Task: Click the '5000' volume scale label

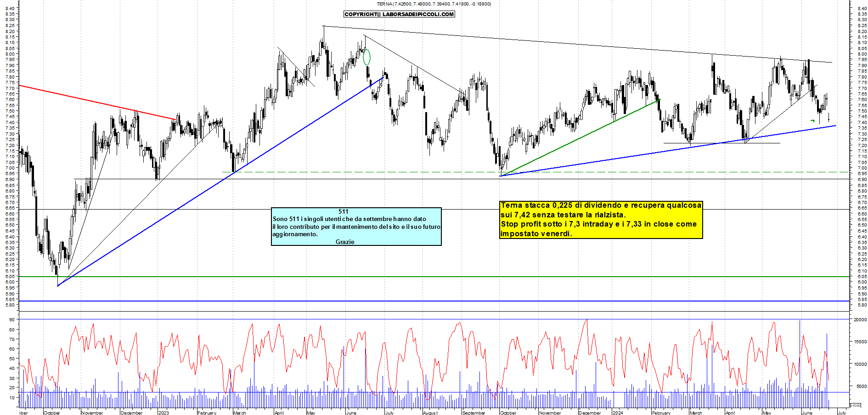Action: tap(862, 387)
